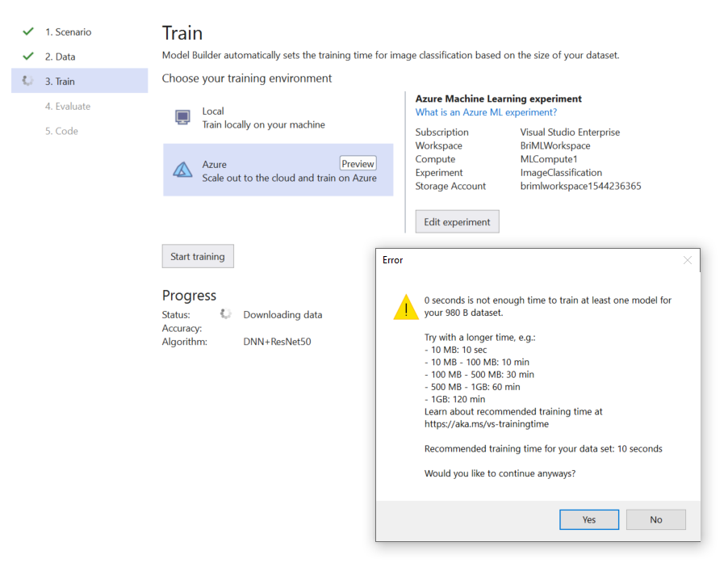Click the '- 1GB: 120 min' line
Screen dimensions: 728x563
[x=454, y=399]
